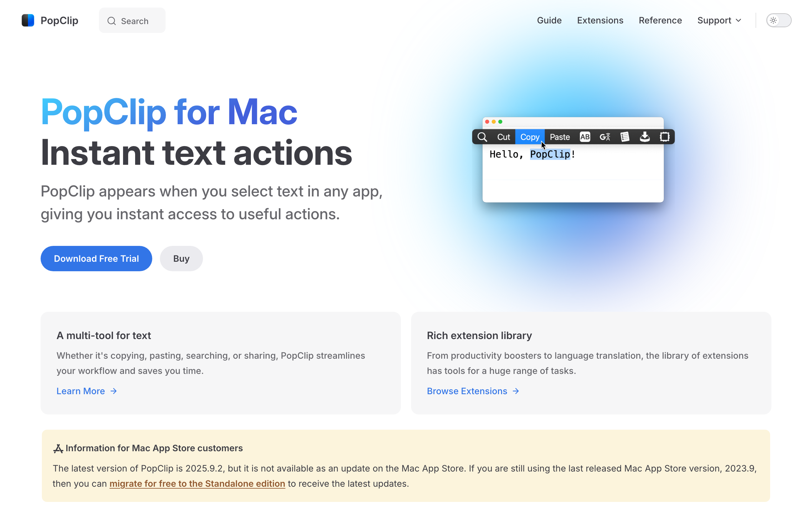Click the Apple icon next to Mac App Store info
The height and width of the screenshot is (507, 812).
58,448
